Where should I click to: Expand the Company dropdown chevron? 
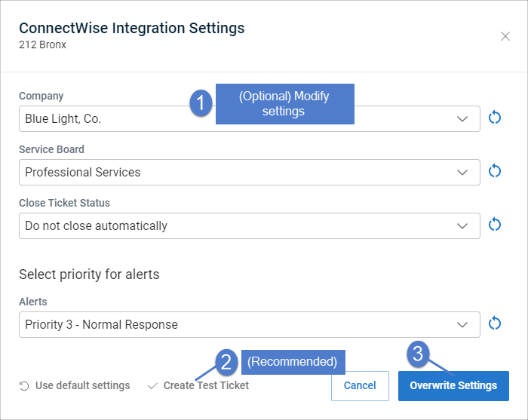click(x=462, y=119)
